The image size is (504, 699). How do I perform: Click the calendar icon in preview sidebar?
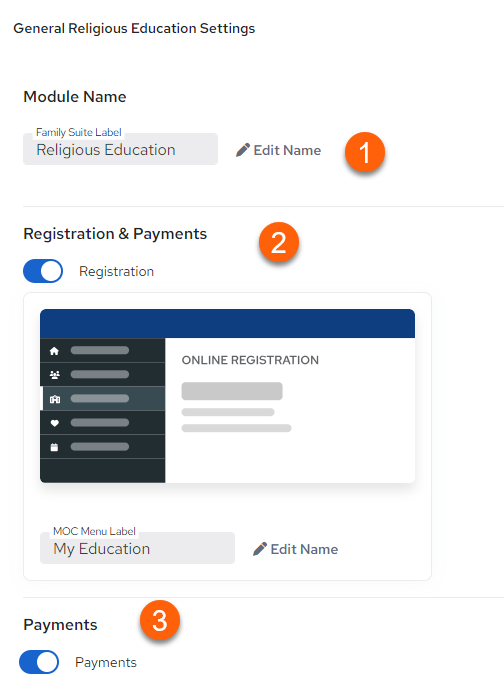[54, 447]
